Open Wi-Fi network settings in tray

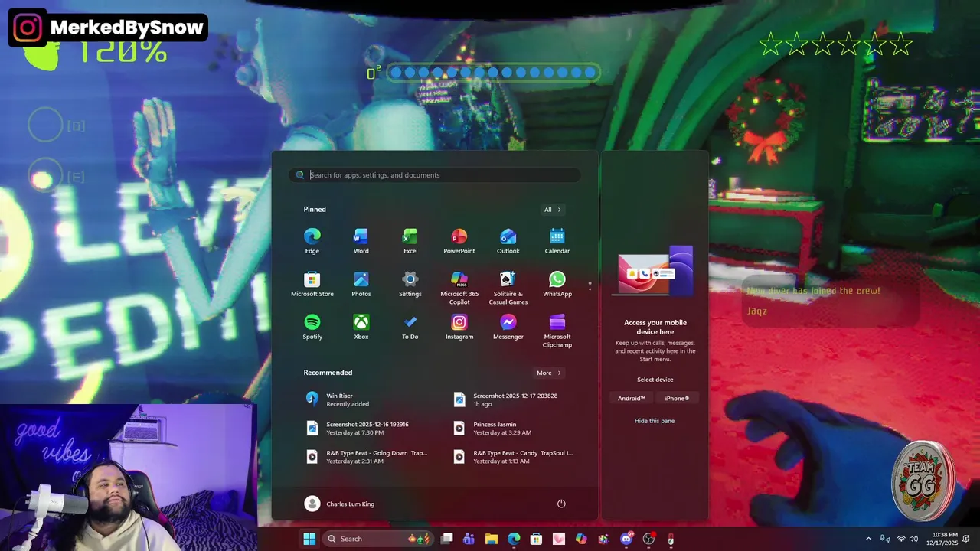point(900,539)
